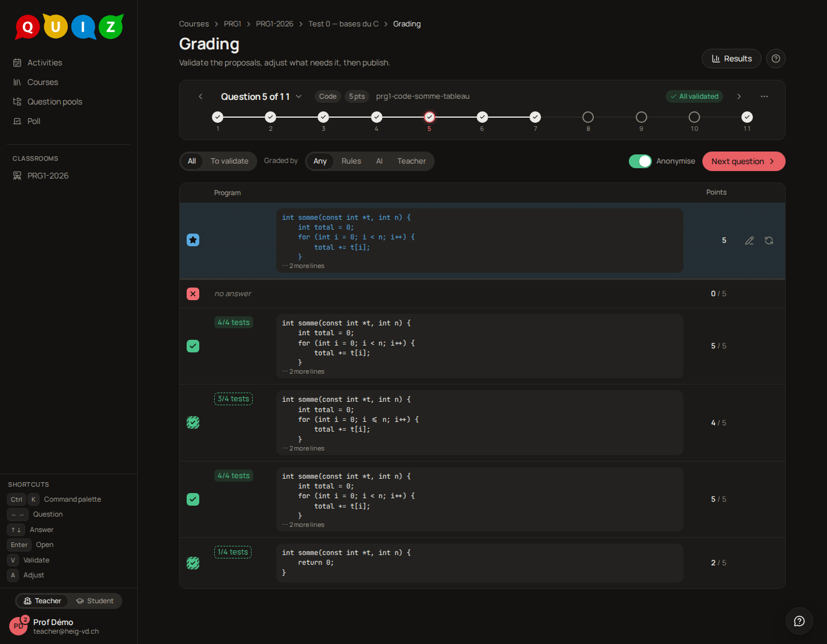Expand the 2 more lines in reference solution

click(303, 266)
